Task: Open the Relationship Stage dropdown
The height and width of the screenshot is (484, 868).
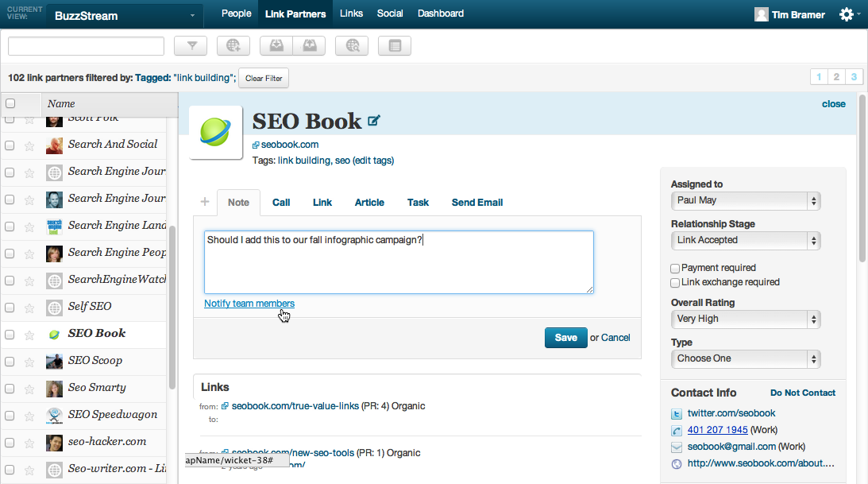Action: pos(745,241)
